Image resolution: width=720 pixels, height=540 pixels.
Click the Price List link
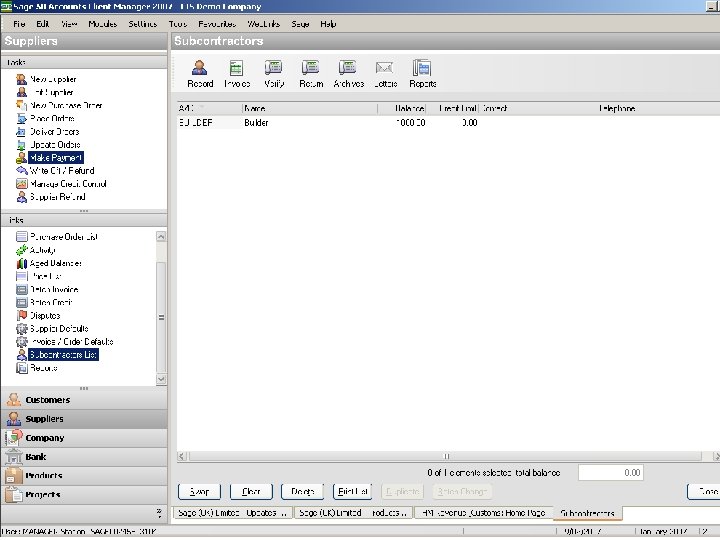click(x=45, y=276)
